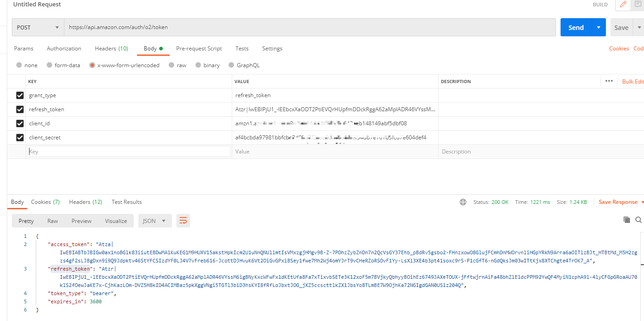This screenshot has width=644, height=321.
Task: Select the raw body format radio button
Action: click(x=172, y=65)
